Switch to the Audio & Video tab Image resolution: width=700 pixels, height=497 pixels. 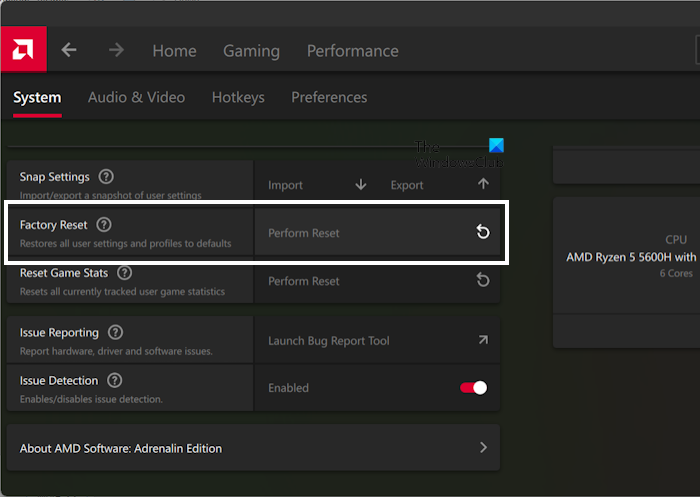[x=136, y=97]
